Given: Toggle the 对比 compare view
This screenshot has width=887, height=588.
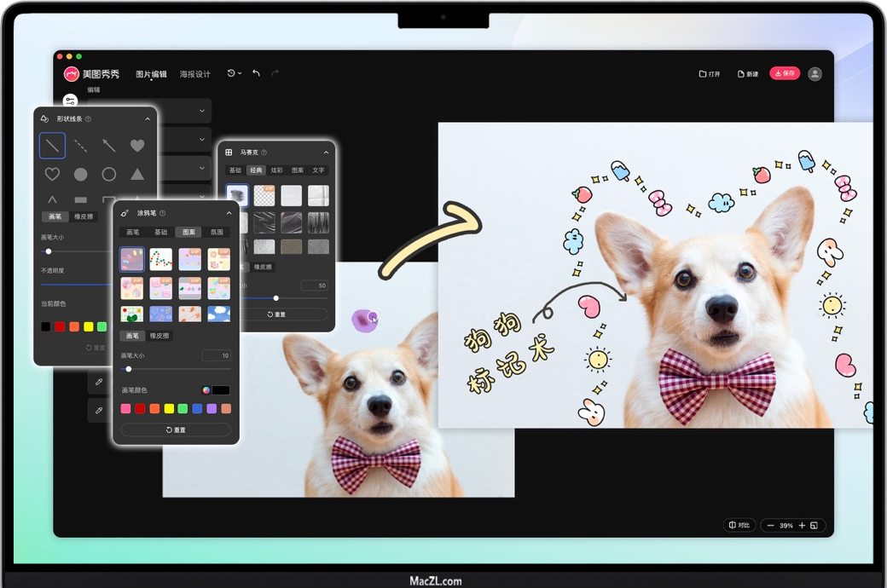Looking at the screenshot, I should click(x=739, y=526).
